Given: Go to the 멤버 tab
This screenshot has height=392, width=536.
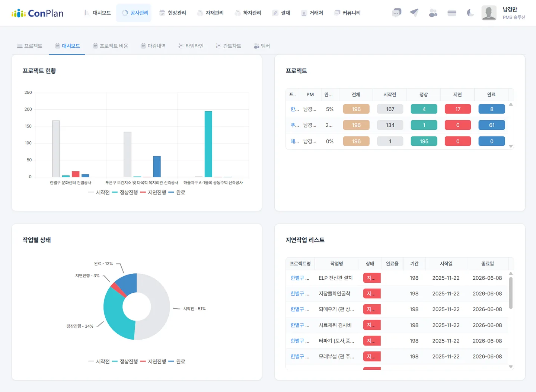Looking at the screenshot, I should pyautogui.click(x=262, y=46).
